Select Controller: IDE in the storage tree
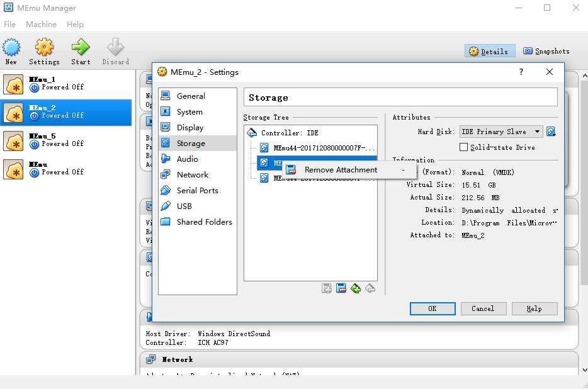This screenshot has height=389, width=588. tap(289, 133)
